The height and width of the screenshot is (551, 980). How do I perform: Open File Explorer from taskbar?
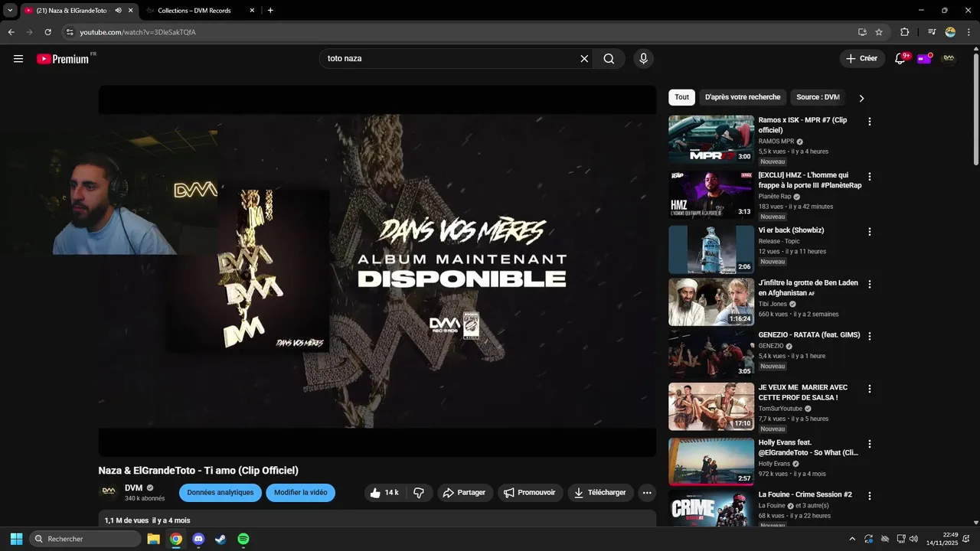tap(153, 539)
